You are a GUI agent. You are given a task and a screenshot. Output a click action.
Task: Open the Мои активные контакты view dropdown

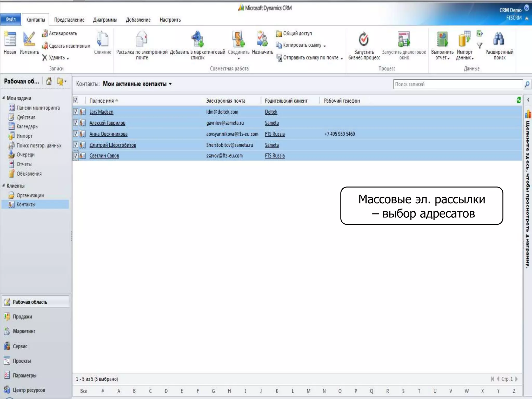[x=170, y=84]
